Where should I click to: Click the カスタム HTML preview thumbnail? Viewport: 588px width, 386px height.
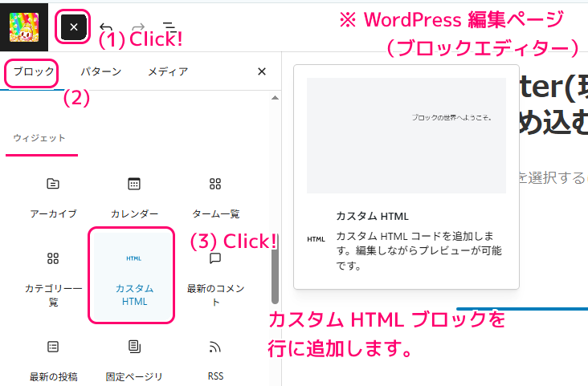pos(406,136)
